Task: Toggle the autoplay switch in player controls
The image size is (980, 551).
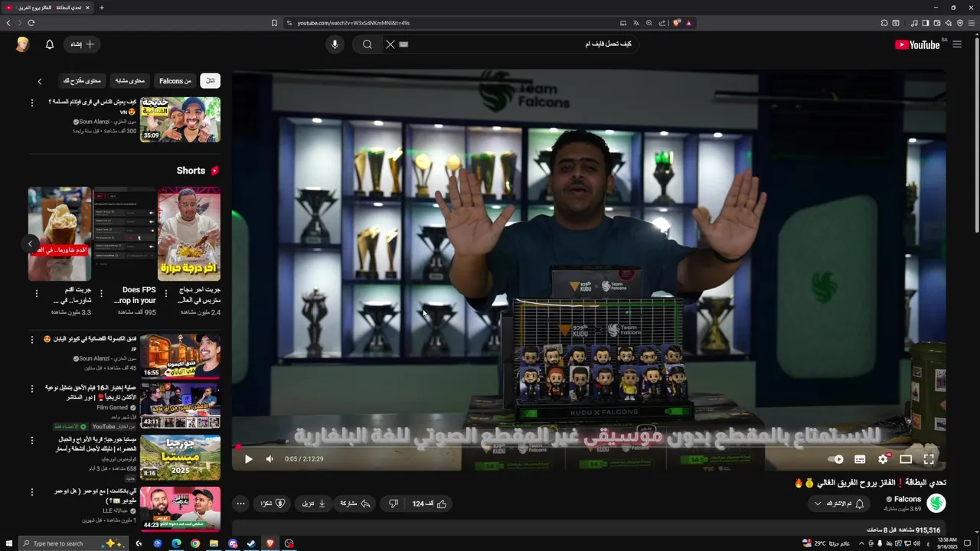Action: (x=837, y=459)
